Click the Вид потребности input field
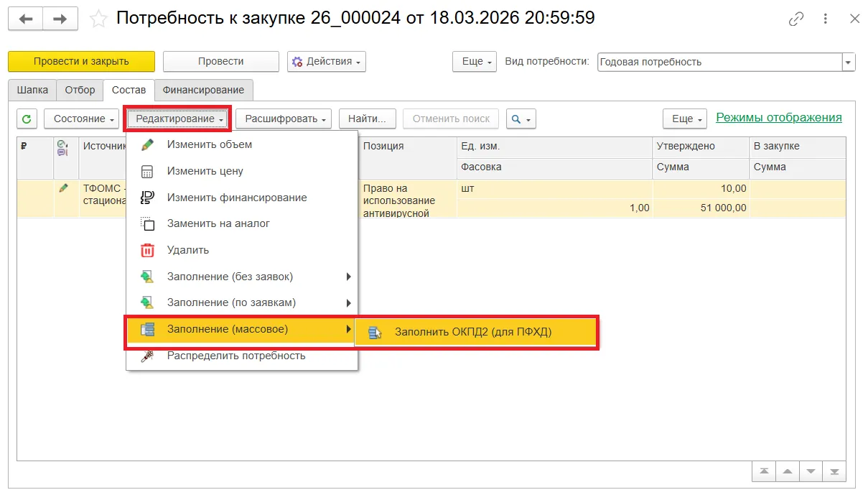The width and height of the screenshot is (868, 495). click(719, 62)
